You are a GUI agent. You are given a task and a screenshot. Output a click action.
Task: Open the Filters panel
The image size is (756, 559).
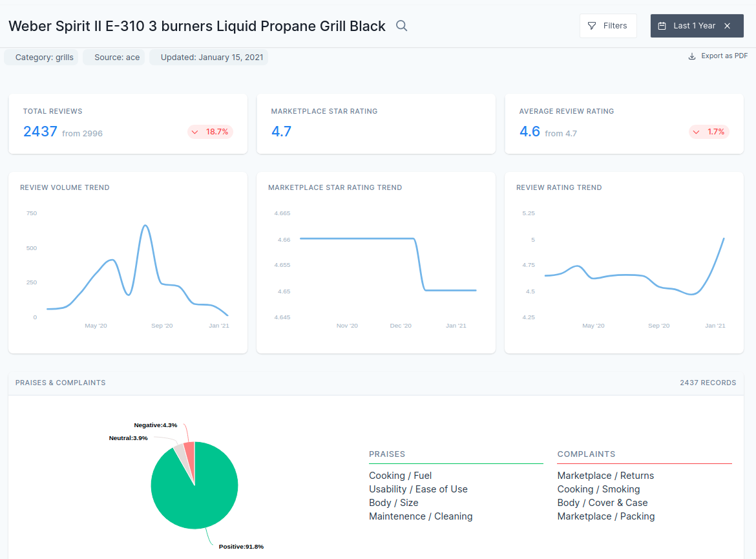(608, 26)
